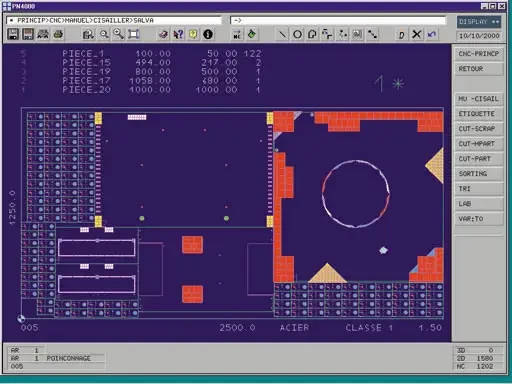The height and width of the screenshot is (384, 512).
Task: Click the CUT-SCRAP button
Action: point(479,129)
